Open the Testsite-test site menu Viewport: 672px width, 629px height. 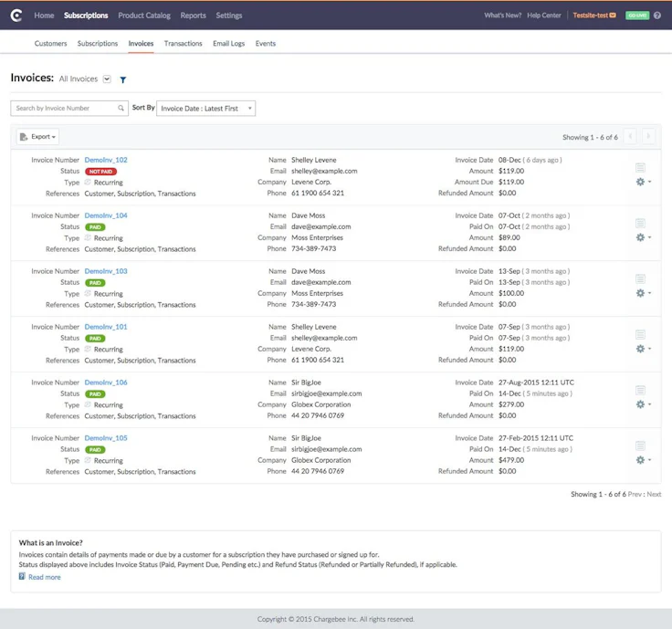click(593, 16)
